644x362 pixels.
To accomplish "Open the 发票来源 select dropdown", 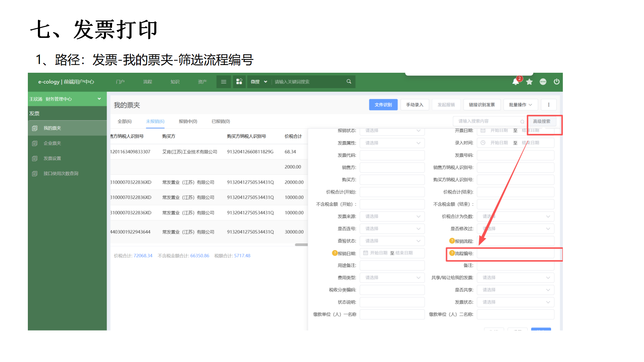I will click(392, 217).
